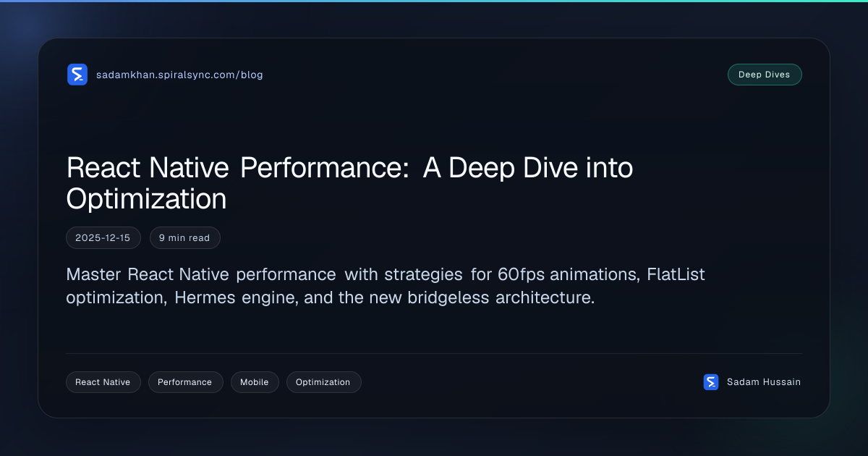
Task: Open the sadamkhan.spiralsync.com/blog link
Action: (179, 75)
